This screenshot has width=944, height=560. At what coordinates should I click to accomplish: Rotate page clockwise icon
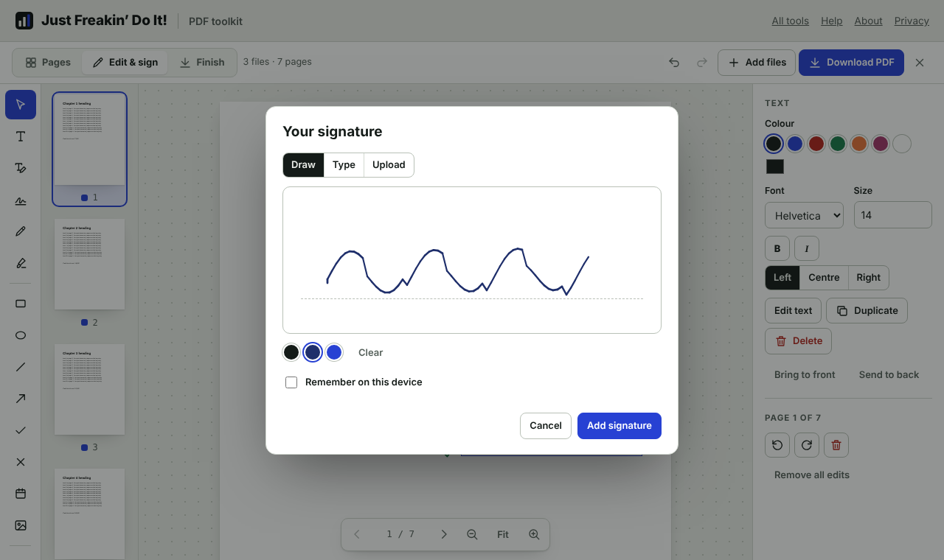click(807, 445)
